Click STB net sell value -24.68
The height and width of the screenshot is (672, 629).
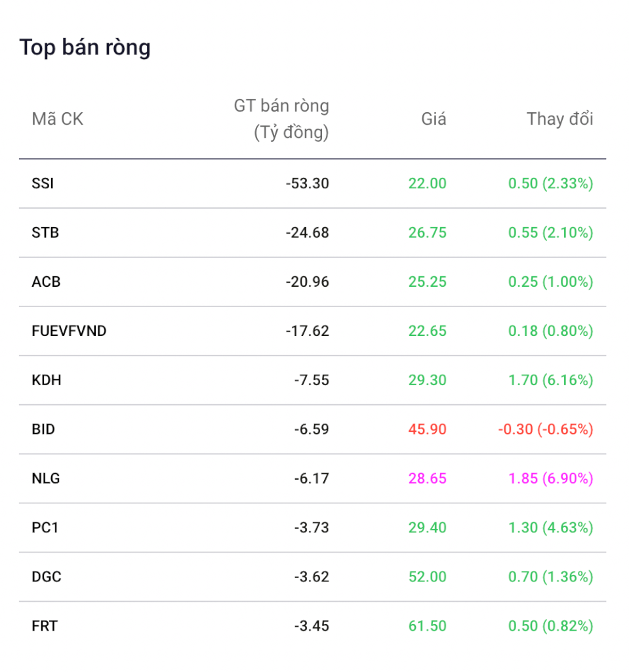(x=308, y=233)
